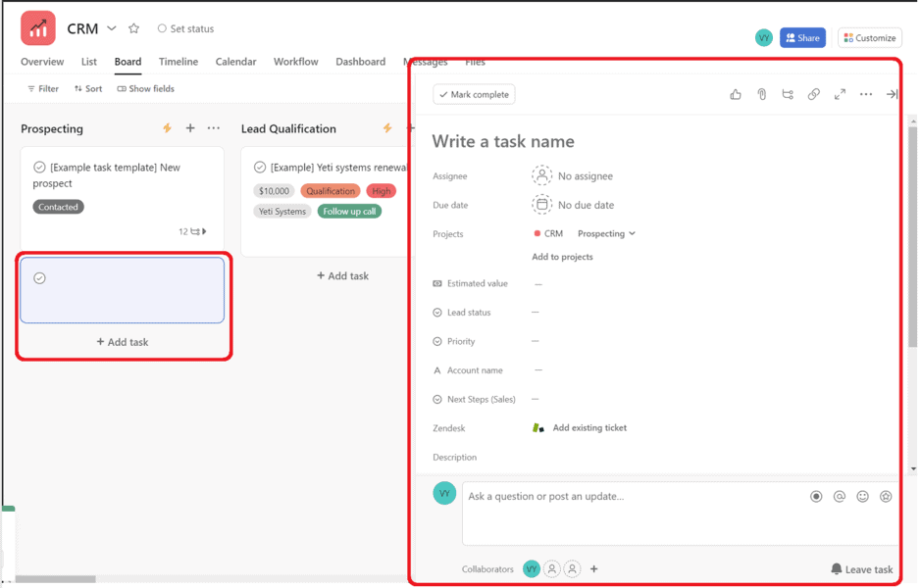Screen dimensions: 921x588
Task: Click the rules lightning bolt on Prospecting
Action: click(x=166, y=127)
